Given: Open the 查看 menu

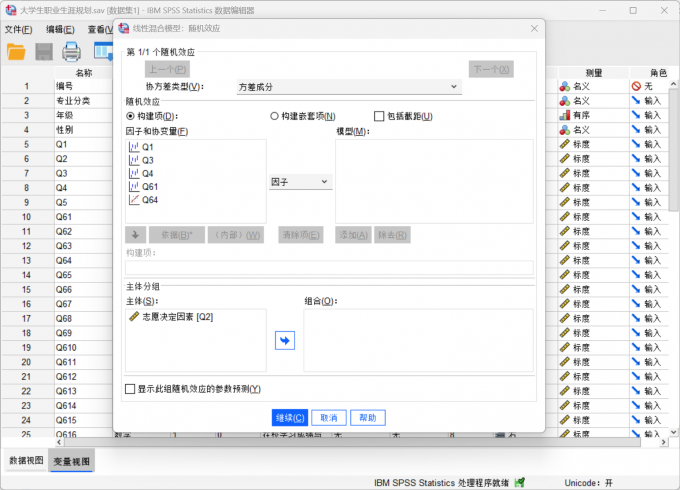Looking at the screenshot, I should [100, 29].
